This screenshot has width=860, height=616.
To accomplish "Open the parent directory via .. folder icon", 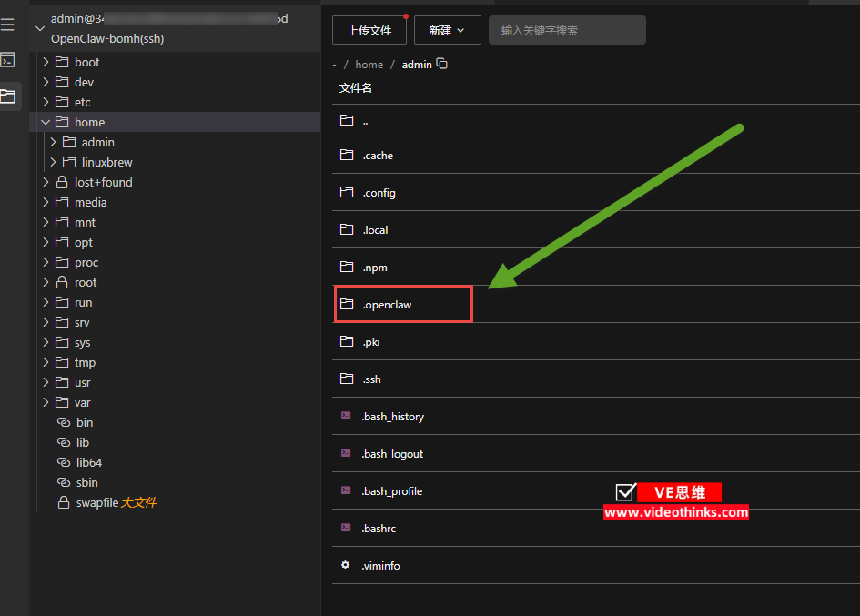I will [x=346, y=119].
